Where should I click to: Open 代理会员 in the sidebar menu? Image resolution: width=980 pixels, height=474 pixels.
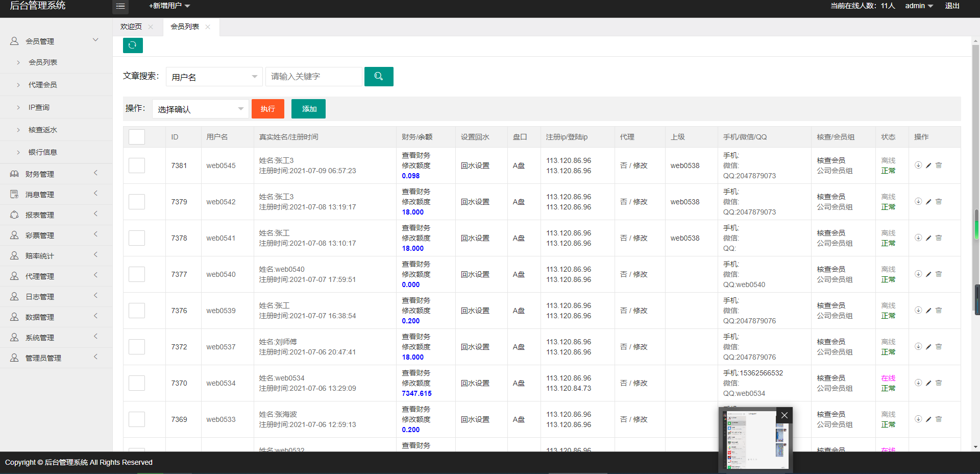43,85
